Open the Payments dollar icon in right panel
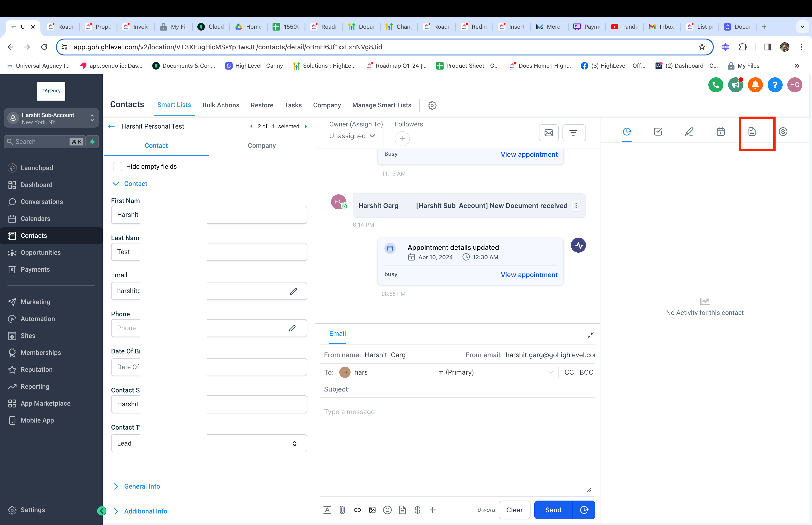The height and width of the screenshot is (525, 812). tap(783, 132)
